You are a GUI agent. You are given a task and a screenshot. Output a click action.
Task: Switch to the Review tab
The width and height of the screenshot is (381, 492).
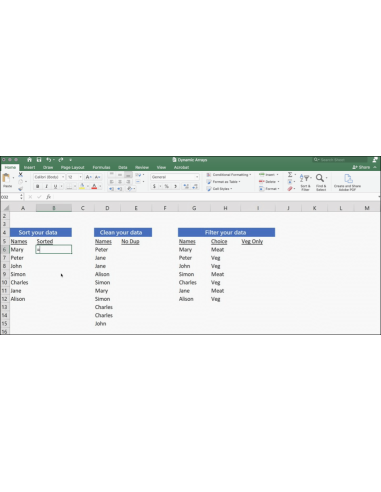(x=142, y=167)
